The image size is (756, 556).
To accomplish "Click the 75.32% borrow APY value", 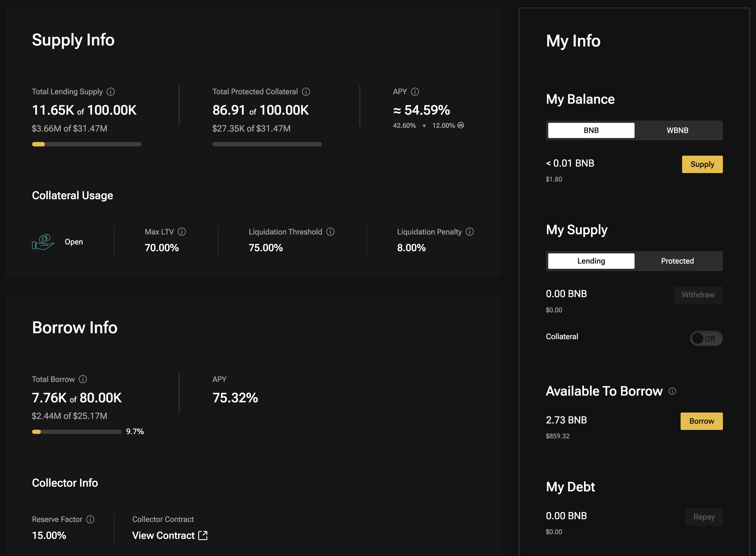I will (x=235, y=397).
